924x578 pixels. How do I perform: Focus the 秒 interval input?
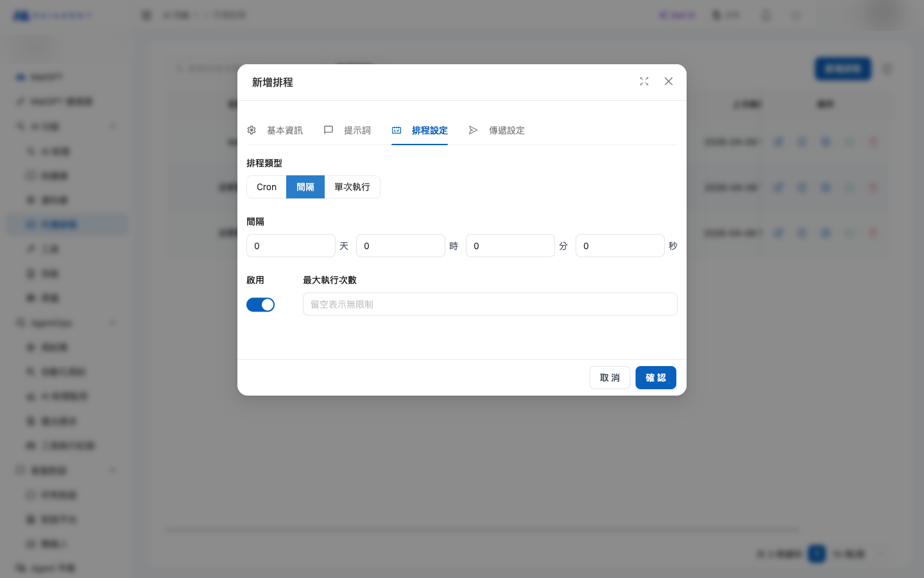click(x=620, y=246)
